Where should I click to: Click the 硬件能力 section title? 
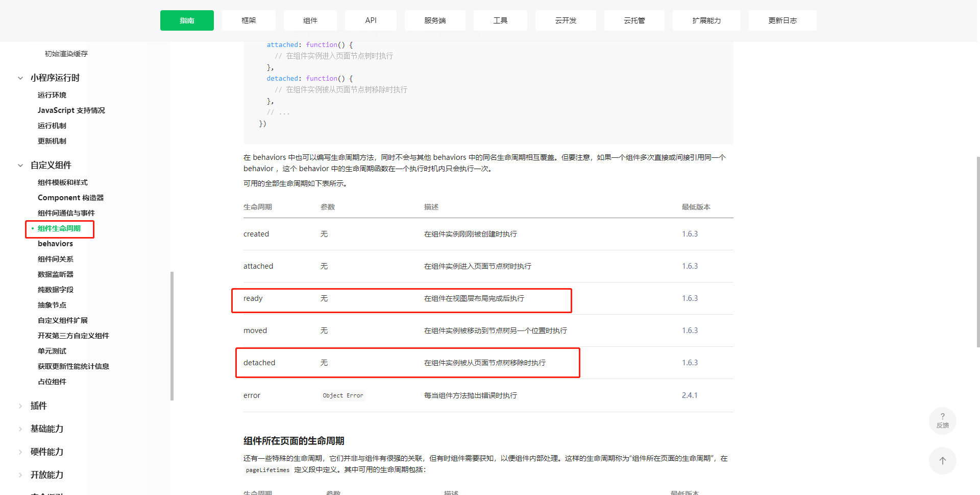point(46,452)
